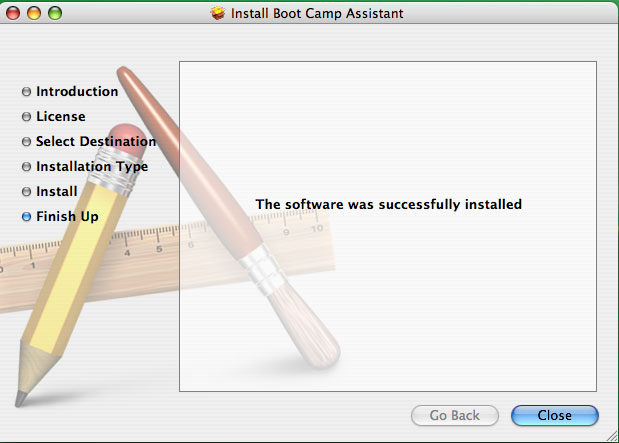
Task: Click the red close window button
Action: [x=13, y=13]
